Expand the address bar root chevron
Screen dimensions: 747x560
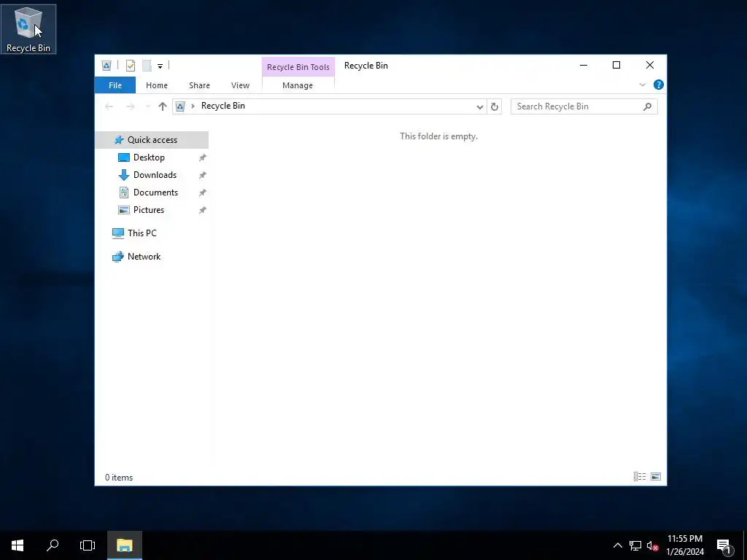click(193, 106)
